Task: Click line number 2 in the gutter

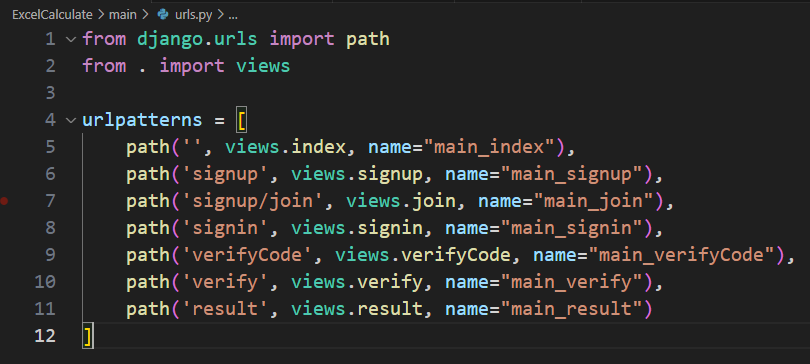Action: (x=50, y=66)
